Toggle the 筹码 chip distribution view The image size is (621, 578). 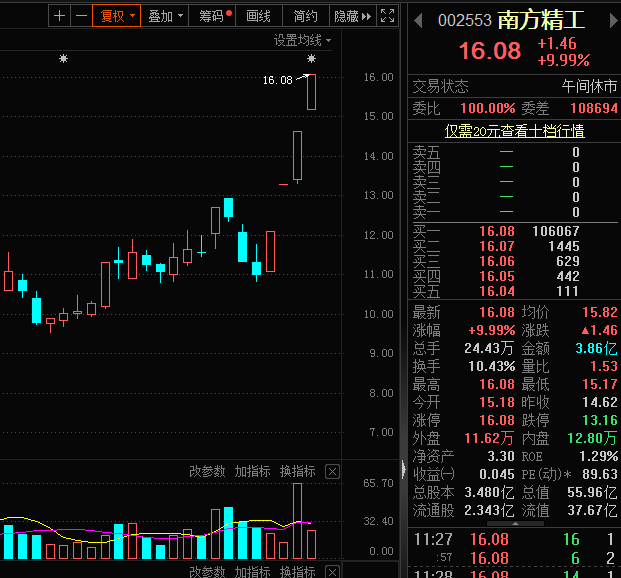click(214, 16)
